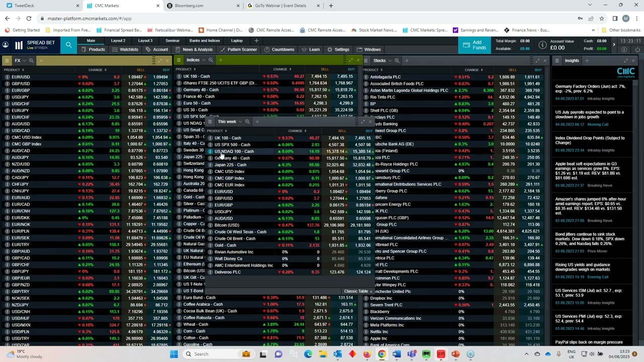The height and width of the screenshot is (362, 644).
Task: Click the Stocks panel search icon
Action: click(x=397, y=60)
